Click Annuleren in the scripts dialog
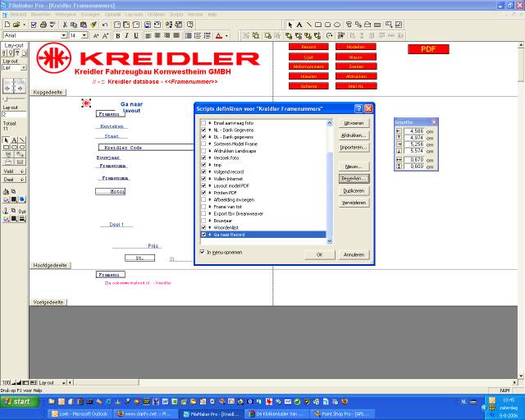The height and width of the screenshot is (420, 525). click(354, 254)
